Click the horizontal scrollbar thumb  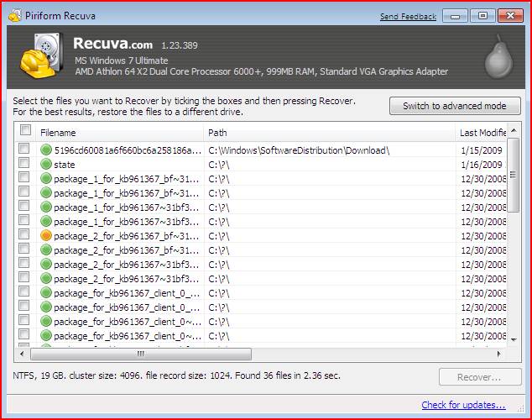click(x=141, y=354)
